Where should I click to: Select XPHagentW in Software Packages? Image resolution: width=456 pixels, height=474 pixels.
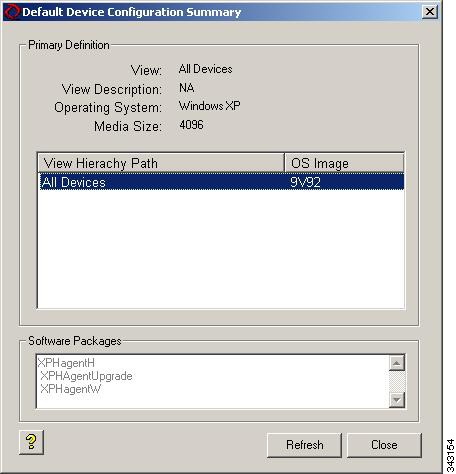click(x=71, y=389)
